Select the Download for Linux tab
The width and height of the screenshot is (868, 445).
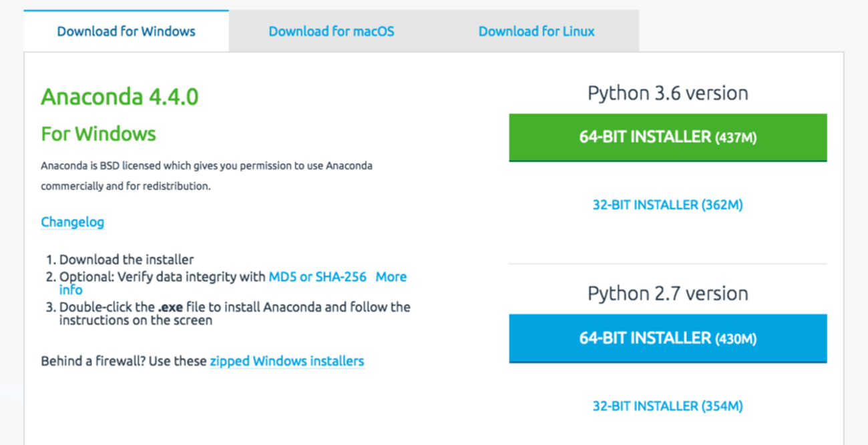click(x=536, y=31)
